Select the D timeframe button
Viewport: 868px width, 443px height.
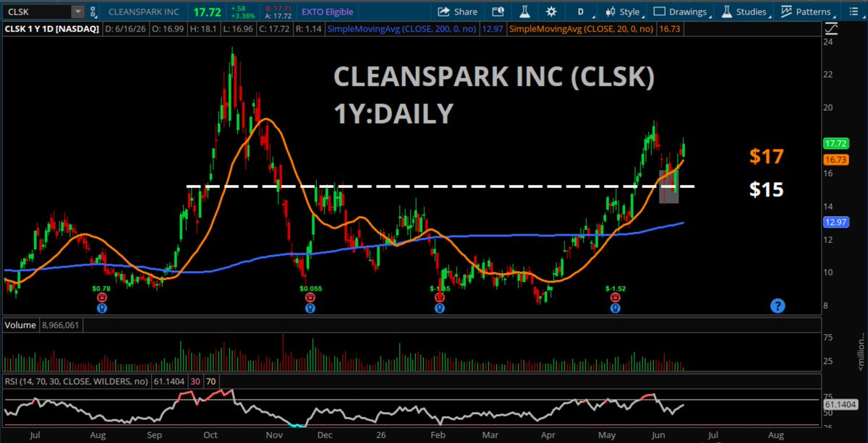pos(580,12)
